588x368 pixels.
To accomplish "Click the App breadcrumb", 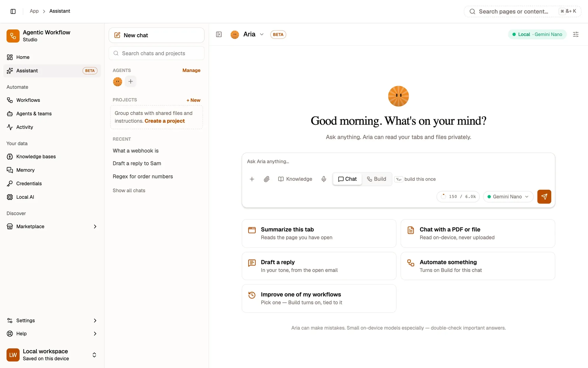I will coord(34,11).
